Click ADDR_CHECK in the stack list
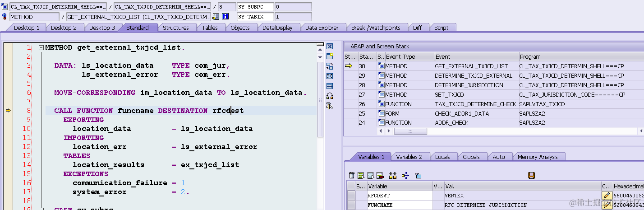This screenshot has height=210, width=644. click(x=451, y=123)
